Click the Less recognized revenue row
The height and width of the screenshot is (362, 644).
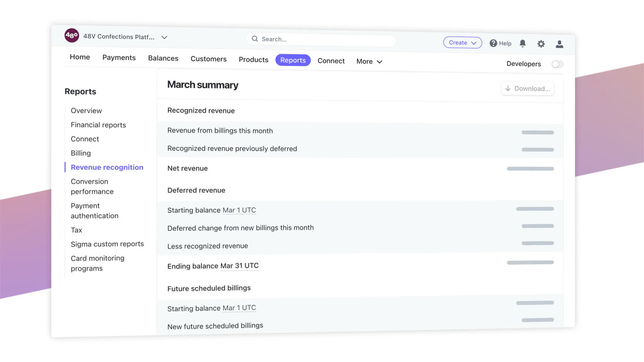point(360,246)
